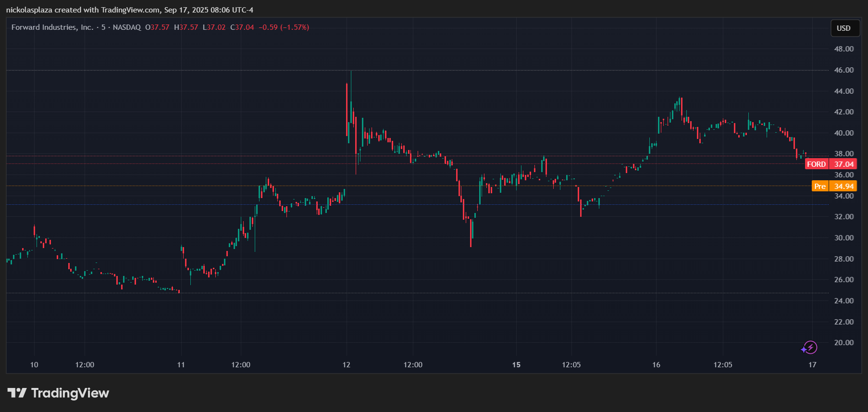Viewport: 868px width, 412px height.
Task: Select the 20.00 price axis label
Action: click(x=843, y=343)
